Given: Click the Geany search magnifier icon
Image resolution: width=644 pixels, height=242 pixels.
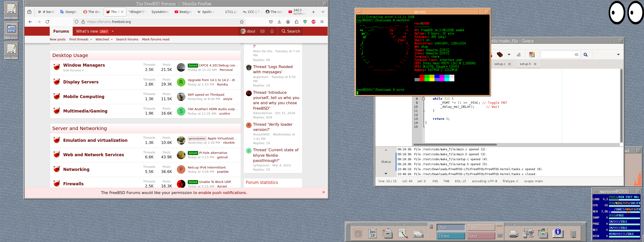Looking at the screenshot, I should 586,55.
